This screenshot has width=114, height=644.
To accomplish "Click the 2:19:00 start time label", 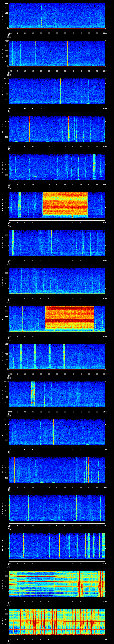I will point(9,374).
